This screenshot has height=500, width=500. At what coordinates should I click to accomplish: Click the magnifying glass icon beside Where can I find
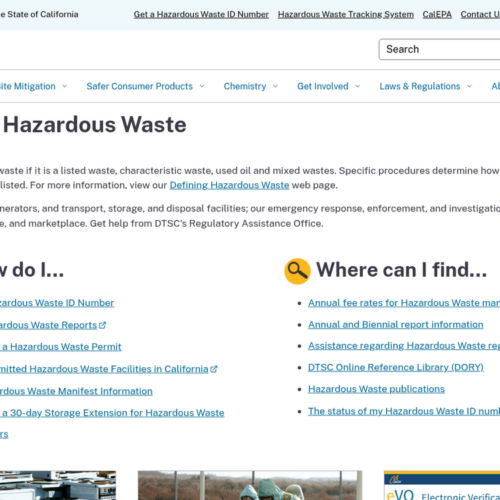pyautogui.click(x=297, y=271)
